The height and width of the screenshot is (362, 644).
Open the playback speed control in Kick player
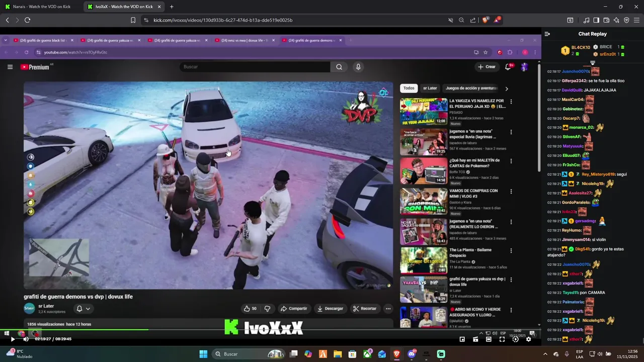(x=515, y=339)
